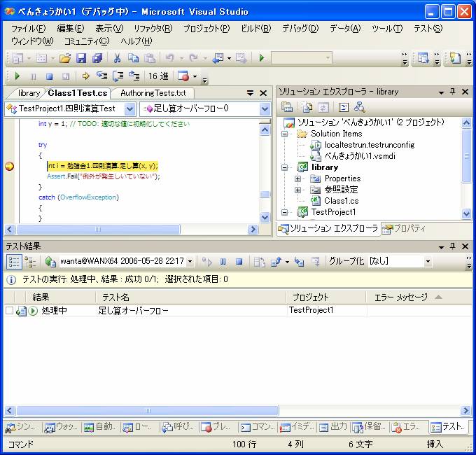Click the Stop Debugging icon
The width and height of the screenshot is (476, 455).
pyautogui.click(x=49, y=76)
